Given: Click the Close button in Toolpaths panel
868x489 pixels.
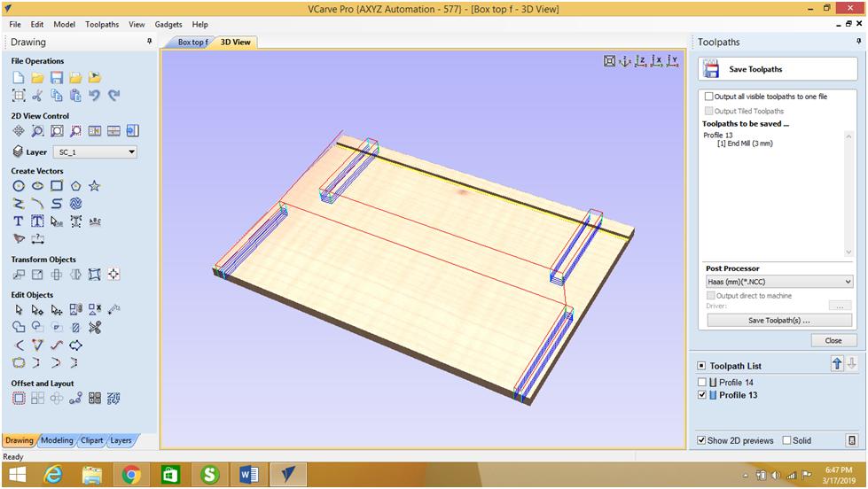Looking at the screenshot, I should pyautogui.click(x=833, y=341).
